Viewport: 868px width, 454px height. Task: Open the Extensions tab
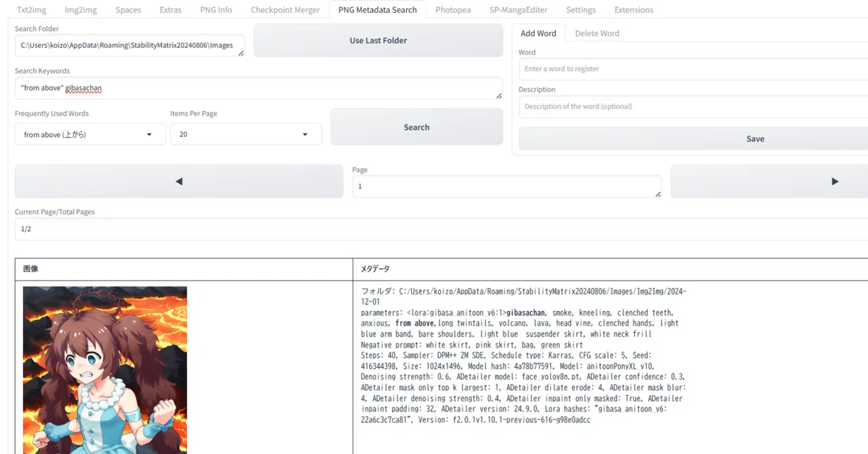[x=634, y=10]
